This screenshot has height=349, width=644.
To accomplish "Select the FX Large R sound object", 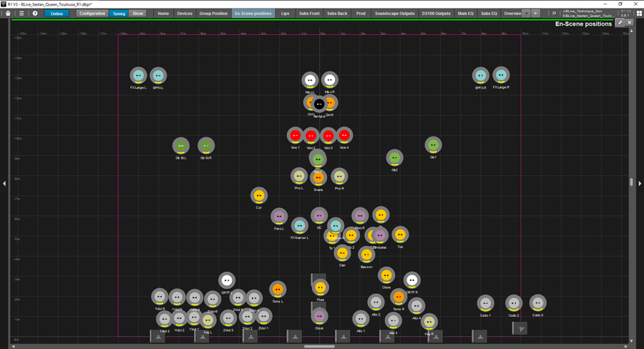I will pyautogui.click(x=501, y=75).
